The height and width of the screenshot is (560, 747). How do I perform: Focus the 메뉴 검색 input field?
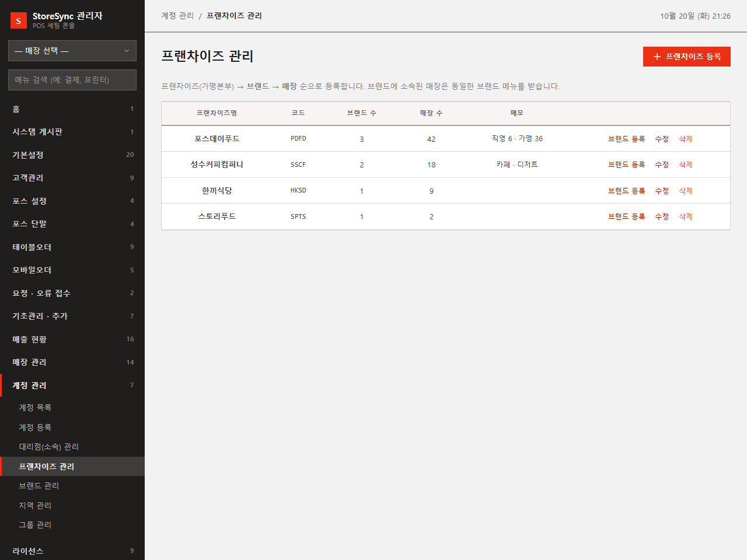click(x=72, y=80)
